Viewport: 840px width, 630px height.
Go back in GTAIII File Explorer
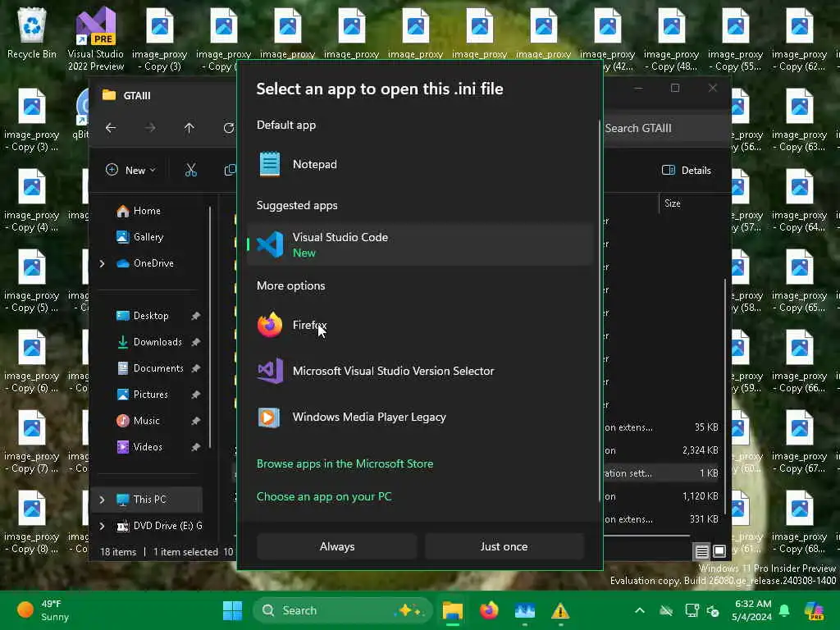tap(111, 128)
